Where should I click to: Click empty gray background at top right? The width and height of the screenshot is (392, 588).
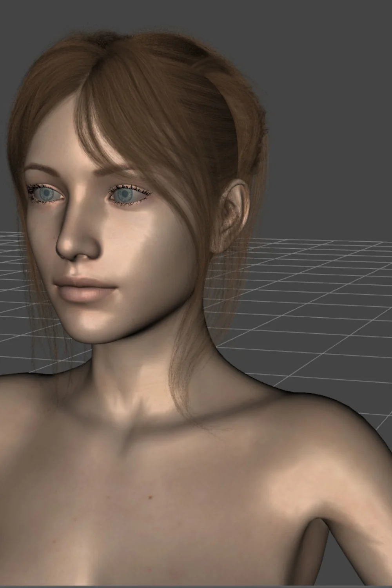pos(333,78)
